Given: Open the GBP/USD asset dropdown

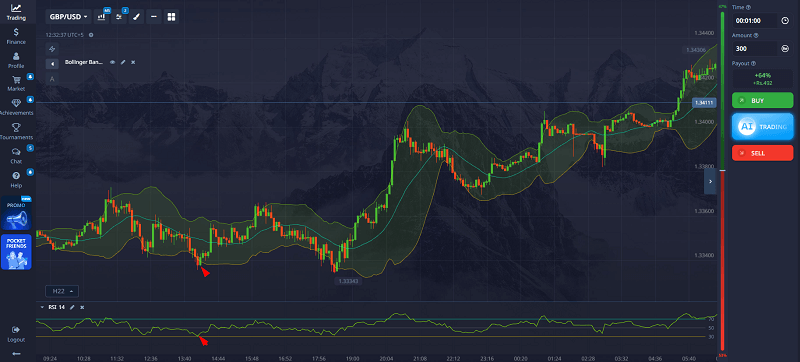Looking at the screenshot, I should pos(68,17).
